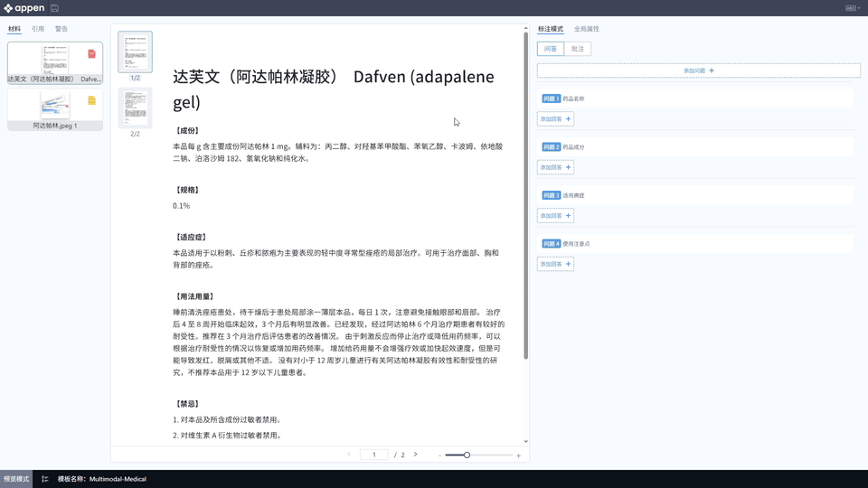Go to next page arrow
Image resolution: width=868 pixels, height=488 pixels.
416,455
